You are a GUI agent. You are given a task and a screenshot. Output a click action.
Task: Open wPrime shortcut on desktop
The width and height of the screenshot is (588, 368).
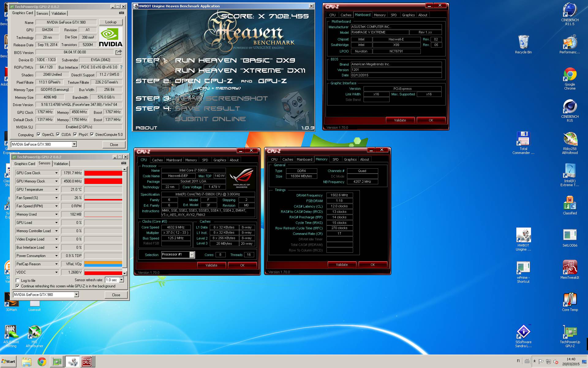[x=523, y=272]
